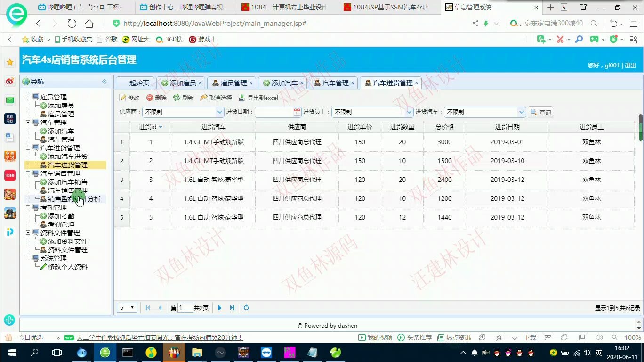Collapse the navigation panel with the « arrow
Viewport: 644px width, 362px height.
click(x=104, y=81)
